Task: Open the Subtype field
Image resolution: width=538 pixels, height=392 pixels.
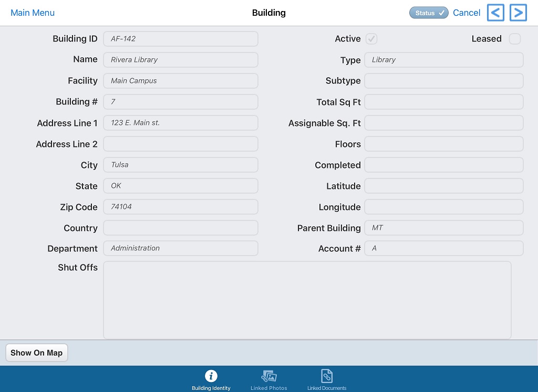Action: (443, 81)
